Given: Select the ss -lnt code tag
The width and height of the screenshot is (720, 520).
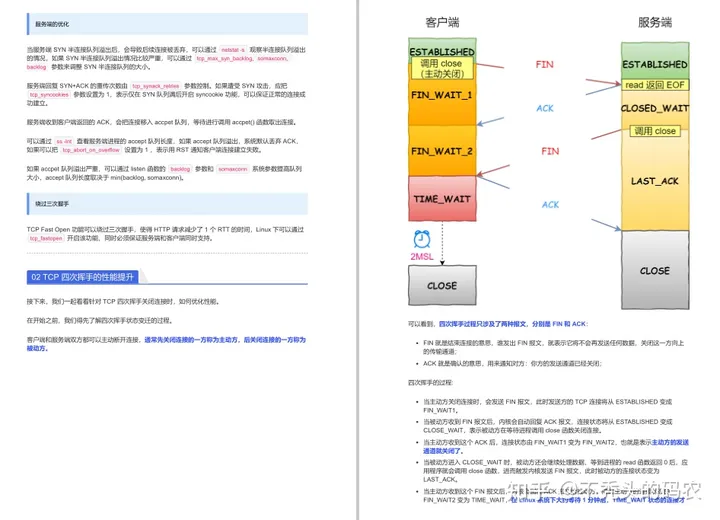Looking at the screenshot, I should [64, 141].
